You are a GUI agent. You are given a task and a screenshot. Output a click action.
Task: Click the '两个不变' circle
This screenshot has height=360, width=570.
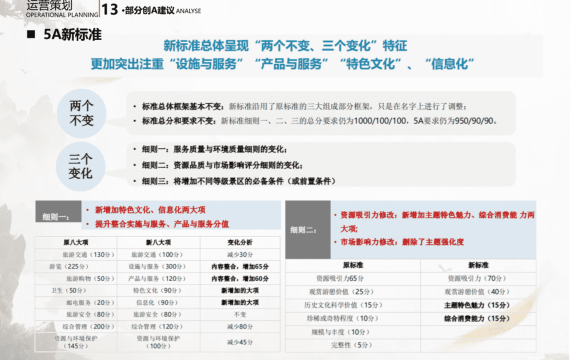(x=81, y=113)
